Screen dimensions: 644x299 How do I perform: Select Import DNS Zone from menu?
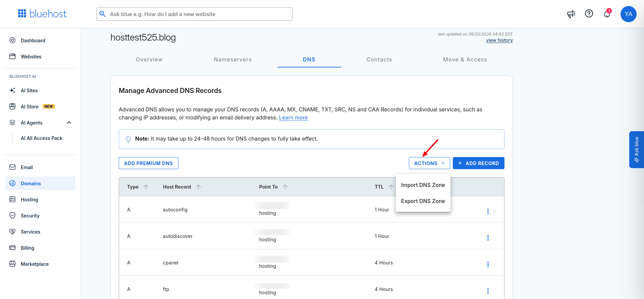point(423,185)
